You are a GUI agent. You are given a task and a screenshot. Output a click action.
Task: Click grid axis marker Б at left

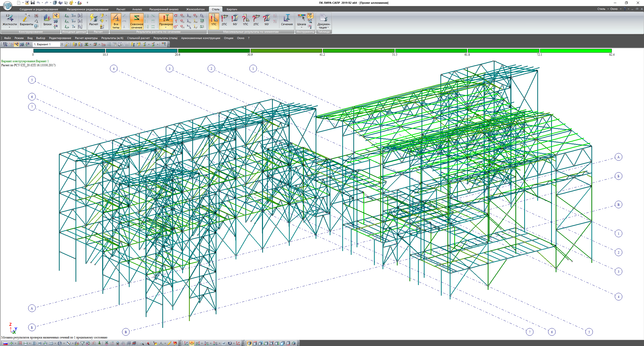pos(32,327)
